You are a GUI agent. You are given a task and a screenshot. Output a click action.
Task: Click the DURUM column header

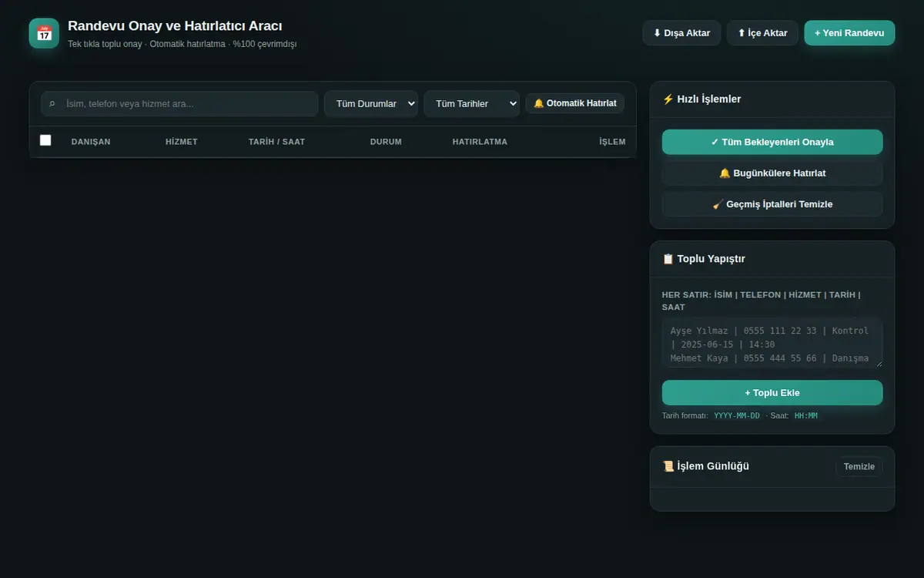point(386,142)
